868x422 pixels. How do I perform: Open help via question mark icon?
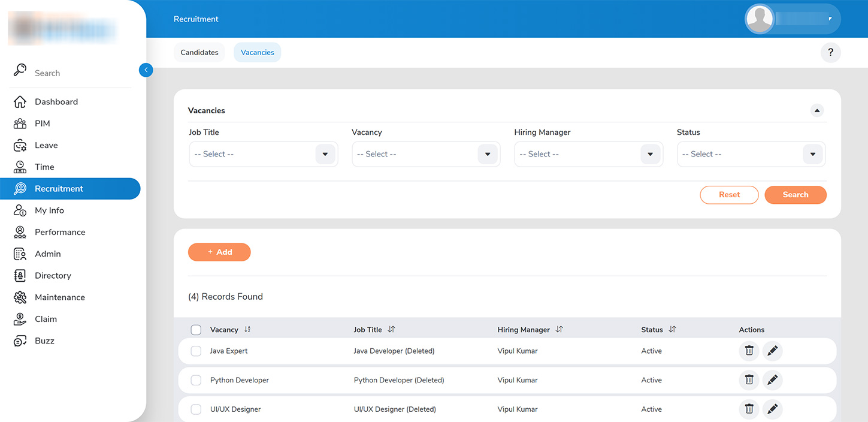tap(830, 53)
